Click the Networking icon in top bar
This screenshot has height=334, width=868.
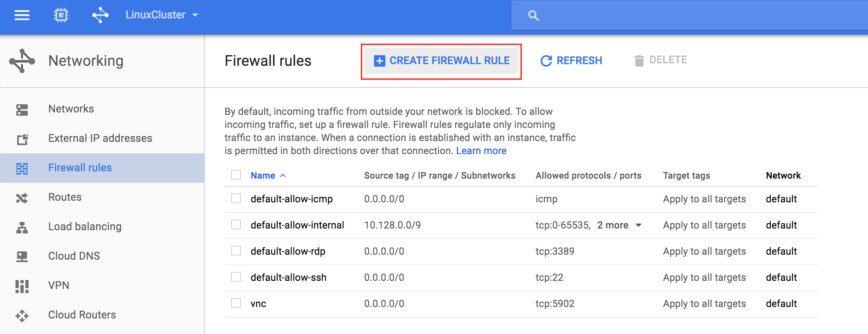click(x=100, y=15)
